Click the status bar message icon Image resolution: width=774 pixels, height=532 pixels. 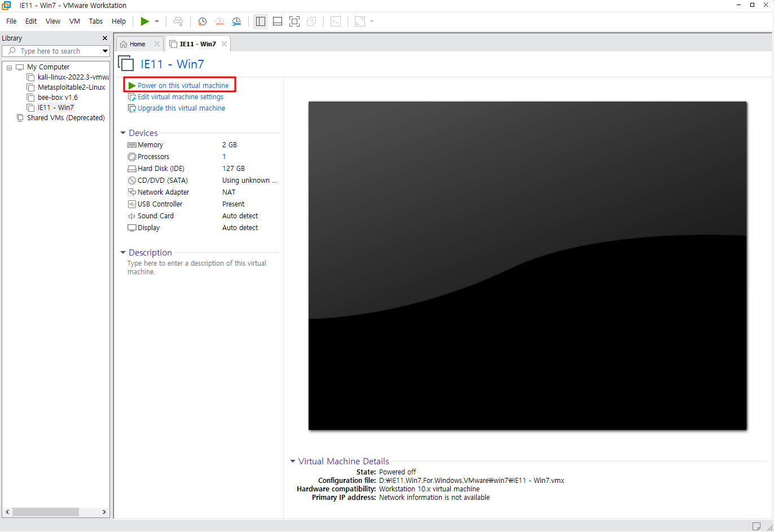[x=757, y=526]
